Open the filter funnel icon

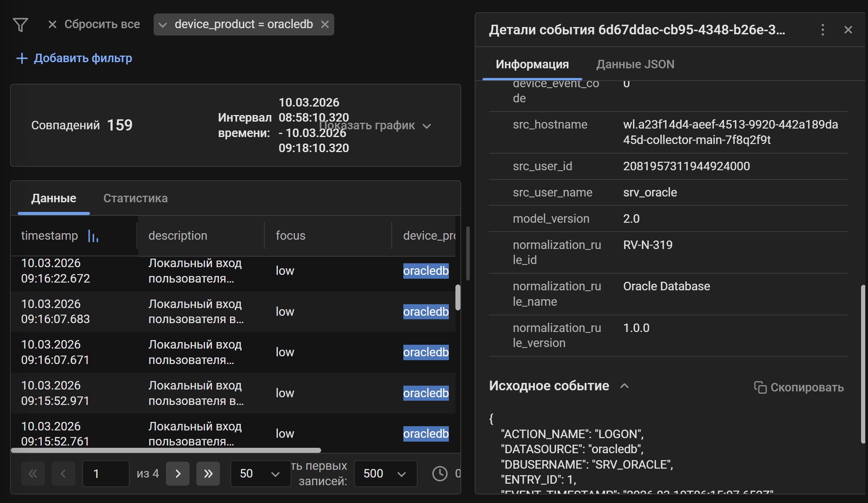pyautogui.click(x=21, y=24)
